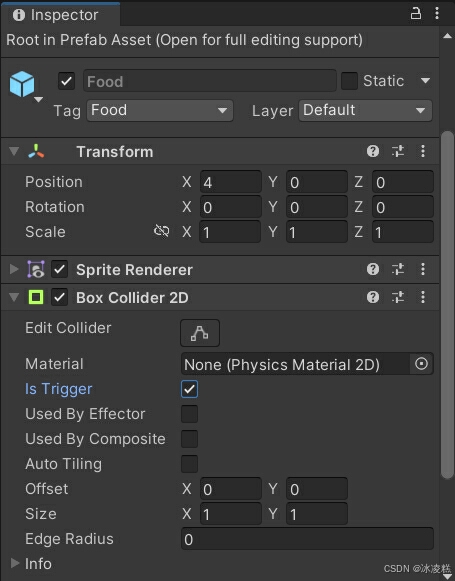Click the Position Z field

(x=403, y=182)
